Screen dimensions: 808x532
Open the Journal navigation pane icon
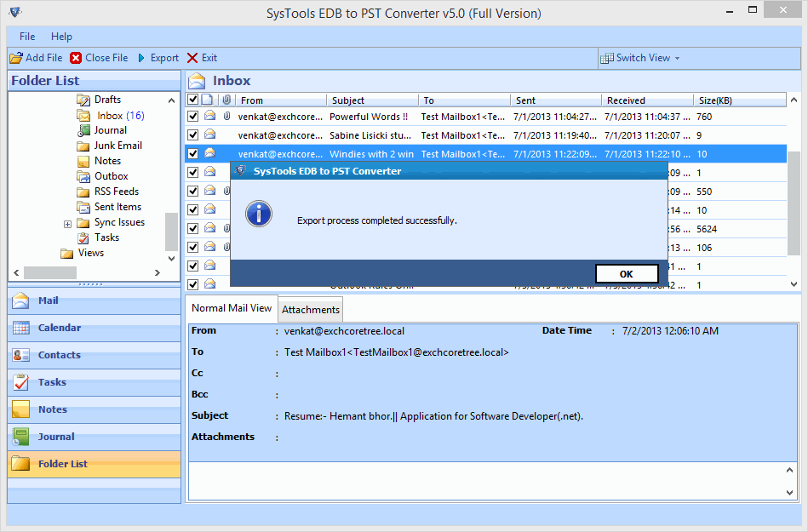pos(20,437)
